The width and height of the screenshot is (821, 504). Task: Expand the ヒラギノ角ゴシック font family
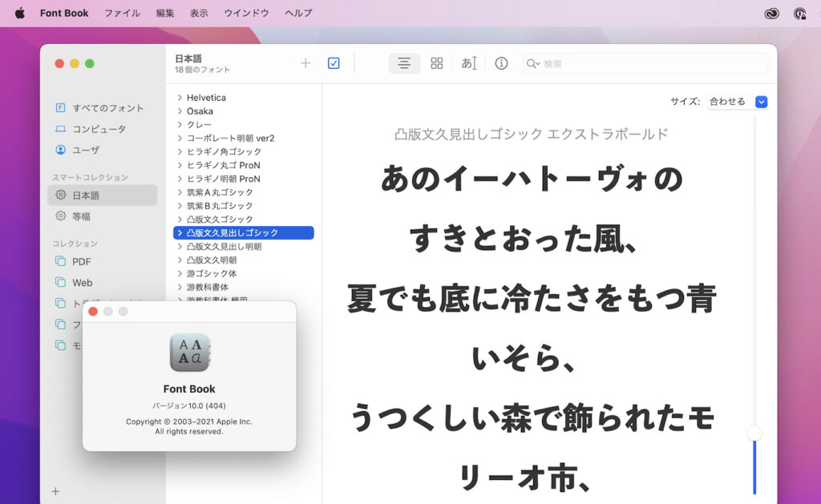click(x=180, y=151)
